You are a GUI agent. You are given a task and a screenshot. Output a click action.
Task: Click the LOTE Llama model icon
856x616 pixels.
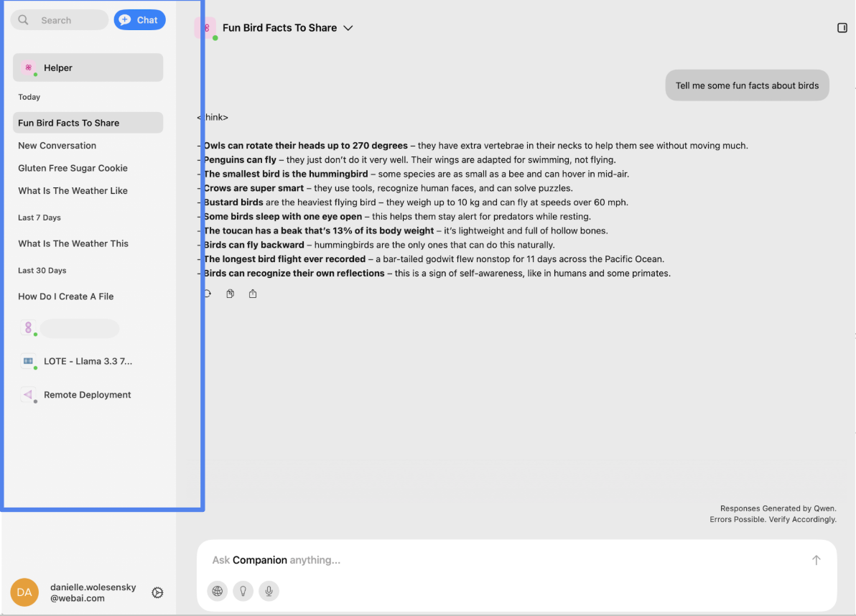pos(29,361)
